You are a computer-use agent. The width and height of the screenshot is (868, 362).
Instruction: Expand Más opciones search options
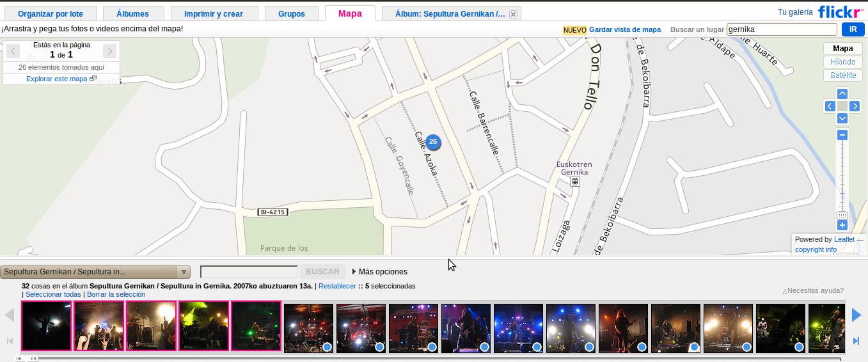[379, 272]
